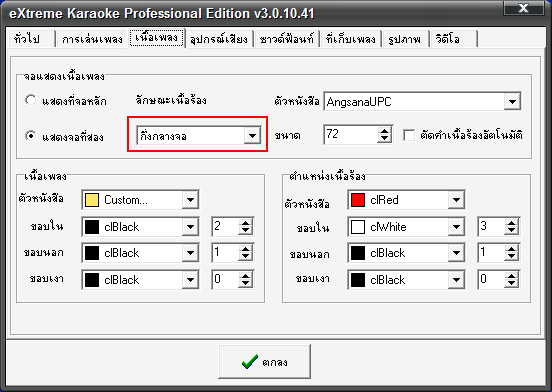Close the eXtreme Karaoke settings window
The width and height of the screenshot is (552, 392).
pos(523,8)
